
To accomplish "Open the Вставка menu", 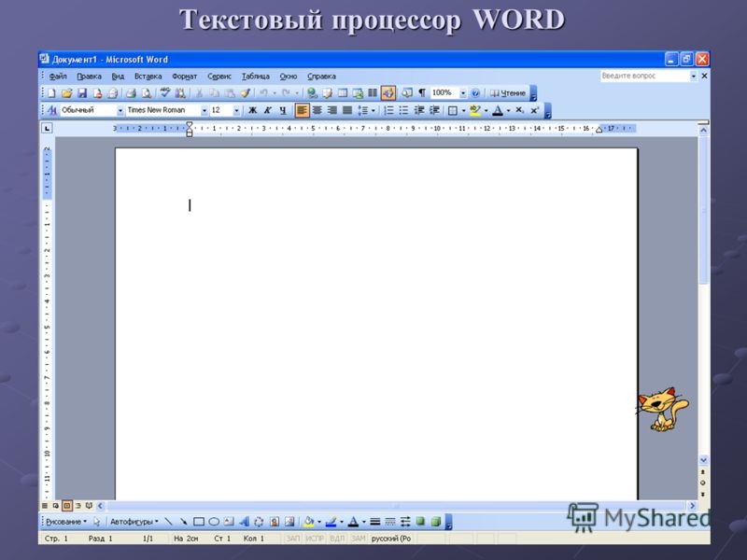I will tap(148, 77).
